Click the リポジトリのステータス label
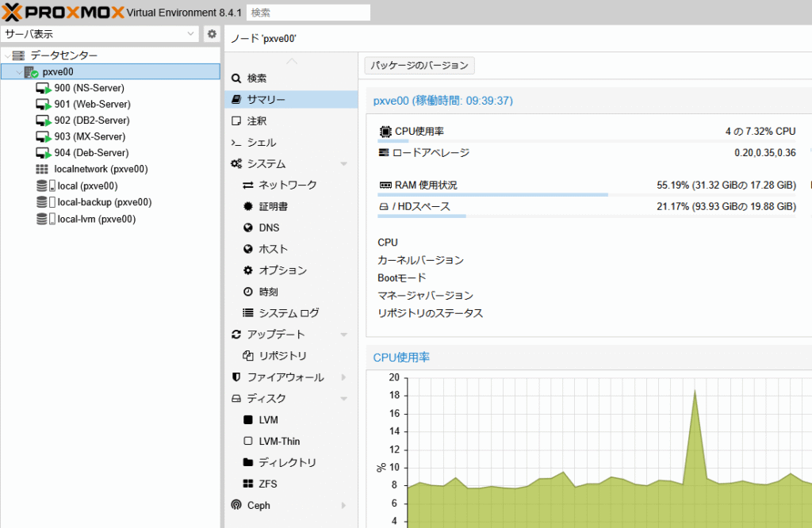 coord(431,313)
